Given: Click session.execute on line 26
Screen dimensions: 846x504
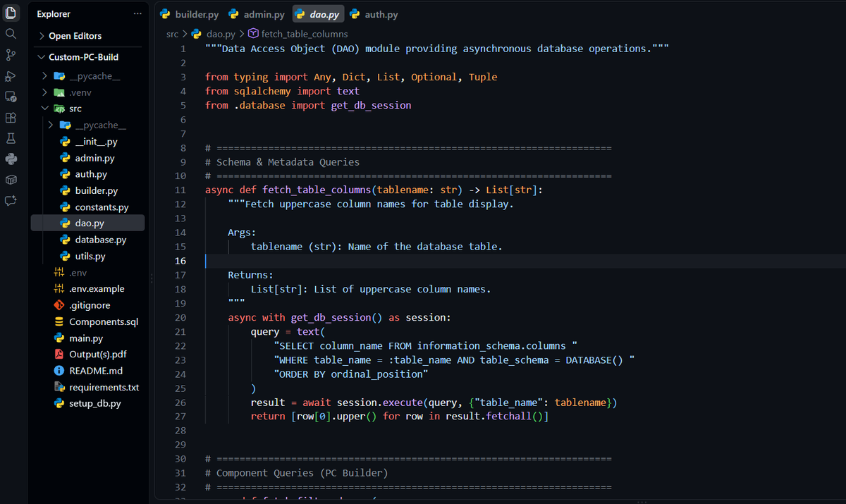Looking at the screenshot, I should [379, 402].
